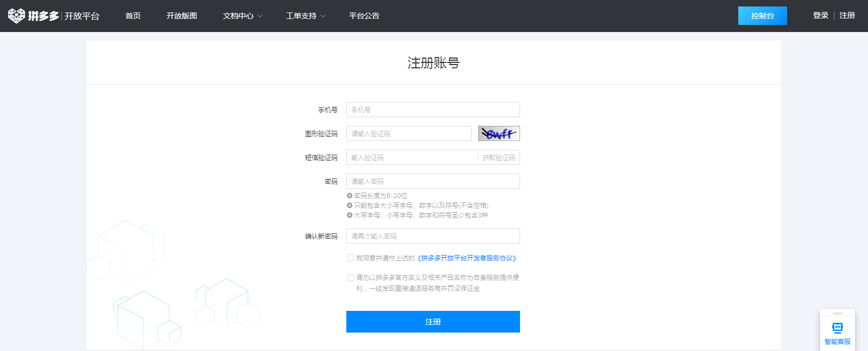Click the blue 注册 submit button
The height and width of the screenshot is (351, 868).
click(433, 322)
